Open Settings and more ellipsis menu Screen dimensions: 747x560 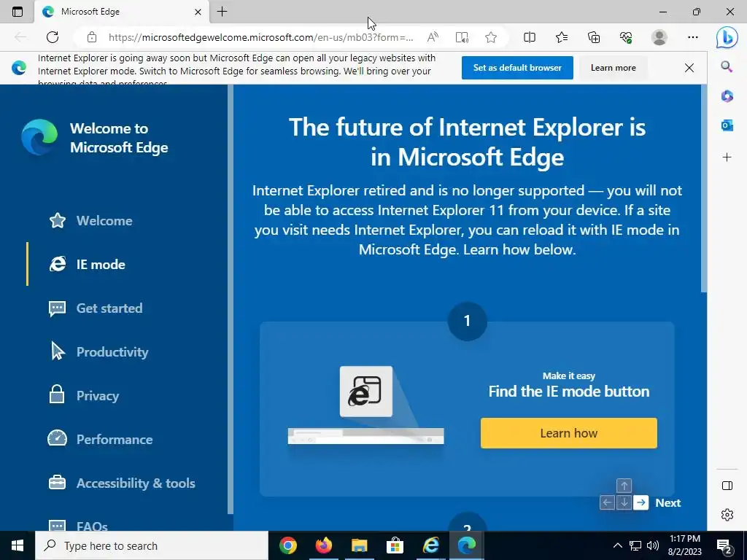point(693,37)
